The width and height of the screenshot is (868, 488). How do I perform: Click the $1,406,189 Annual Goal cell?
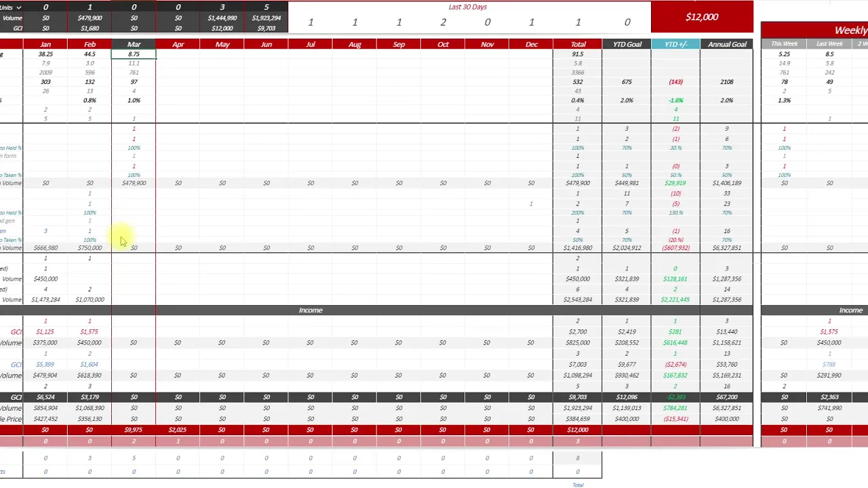[727, 183]
